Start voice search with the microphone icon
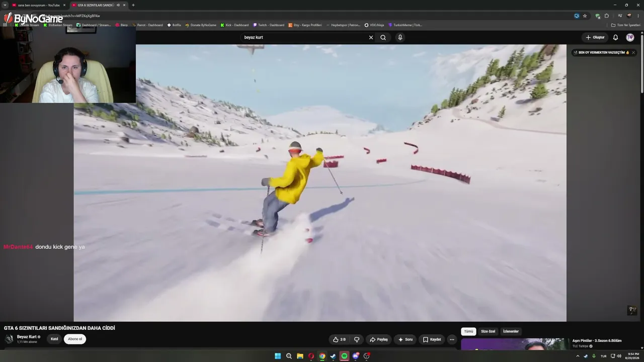644x362 pixels. click(400, 37)
